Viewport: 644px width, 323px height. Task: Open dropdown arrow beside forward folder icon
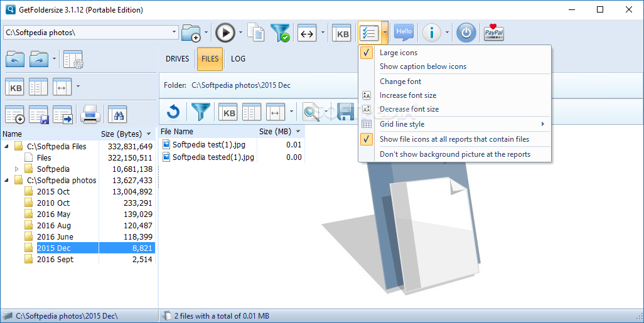pyautogui.click(x=54, y=59)
